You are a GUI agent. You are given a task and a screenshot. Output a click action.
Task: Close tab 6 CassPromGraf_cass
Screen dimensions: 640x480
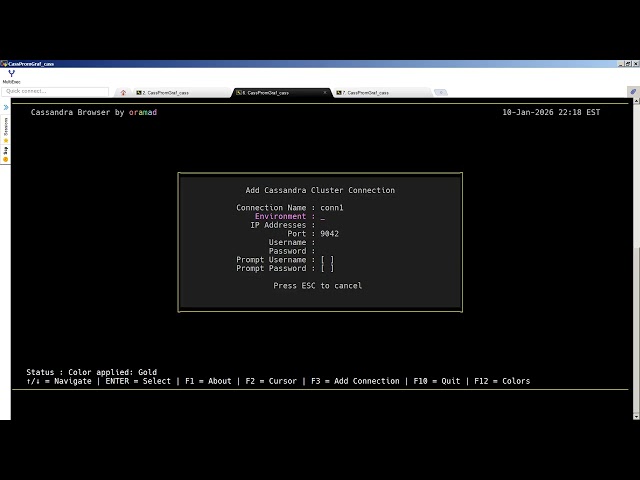tap(325, 93)
